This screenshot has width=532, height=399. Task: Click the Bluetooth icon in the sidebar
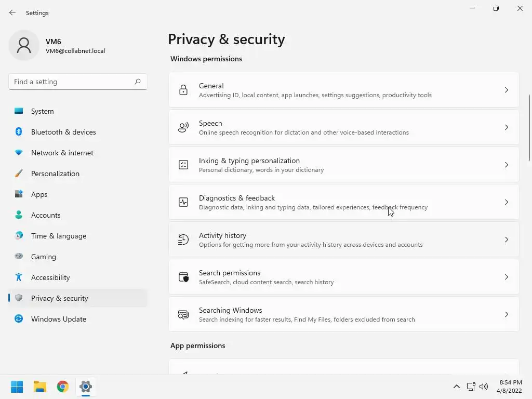[19, 132]
